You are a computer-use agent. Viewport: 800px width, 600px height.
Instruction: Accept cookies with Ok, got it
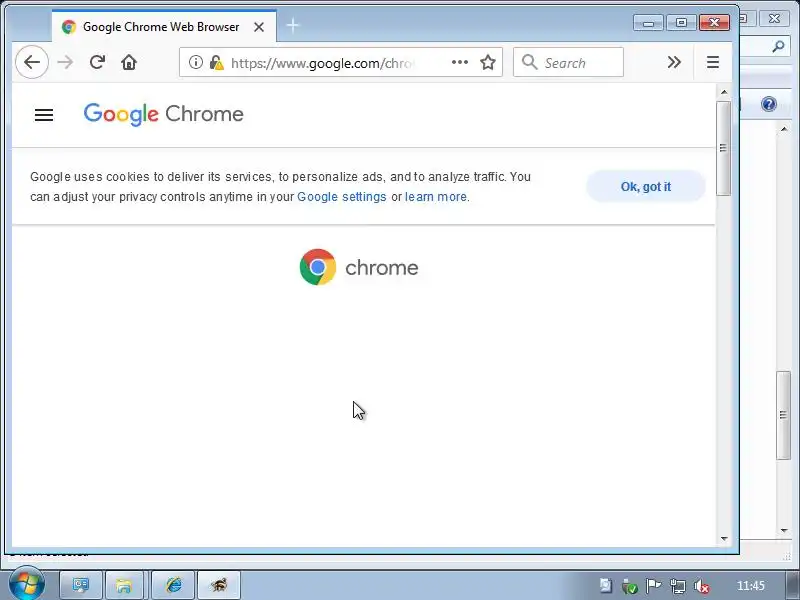[x=645, y=187]
